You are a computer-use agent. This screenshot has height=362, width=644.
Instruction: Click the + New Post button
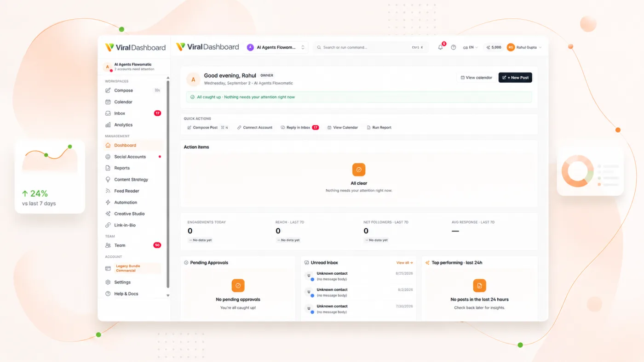515,78
